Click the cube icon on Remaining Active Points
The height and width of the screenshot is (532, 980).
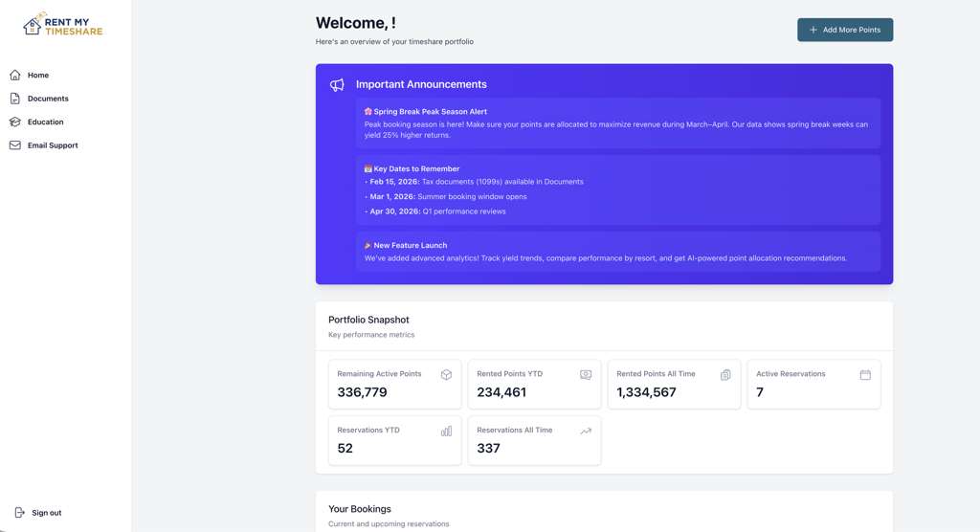tap(446, 375)
